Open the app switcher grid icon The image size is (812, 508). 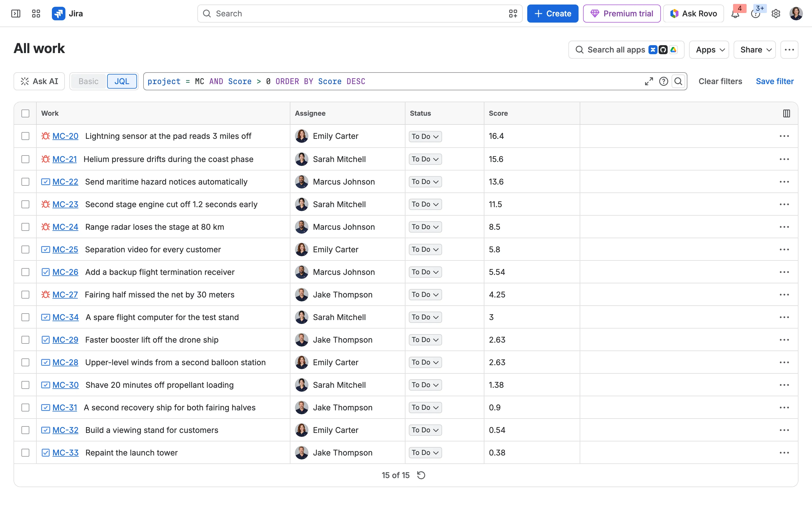(x=36, y=14)
